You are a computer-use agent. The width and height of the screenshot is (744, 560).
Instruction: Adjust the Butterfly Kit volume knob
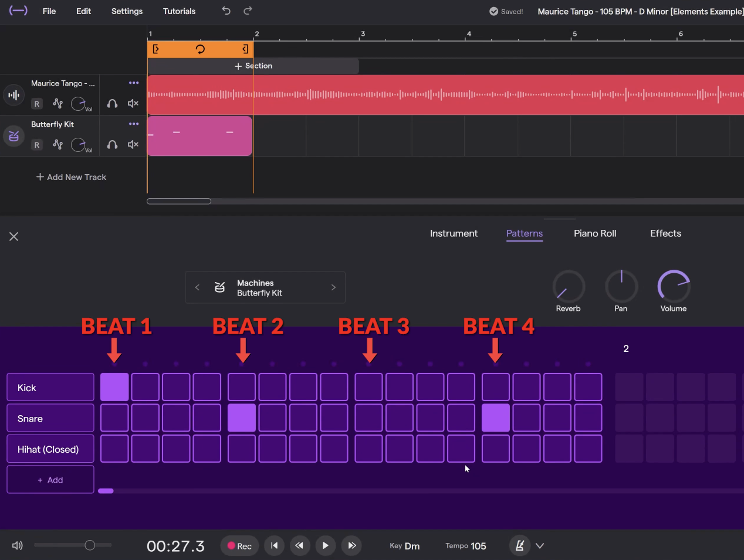click(x=78, y=145)
